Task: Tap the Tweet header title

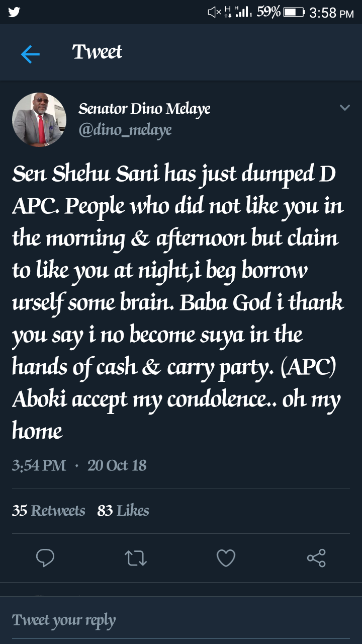Action: [x=97, y=52]
